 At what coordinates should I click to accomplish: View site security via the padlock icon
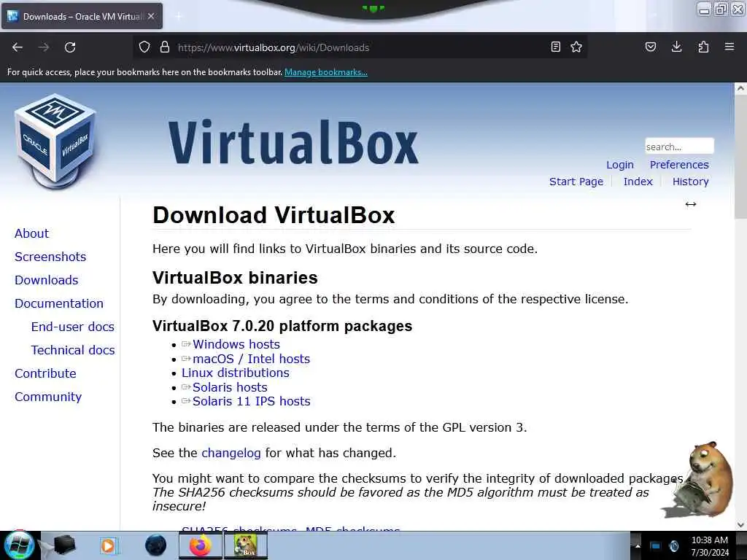(165, 47)
